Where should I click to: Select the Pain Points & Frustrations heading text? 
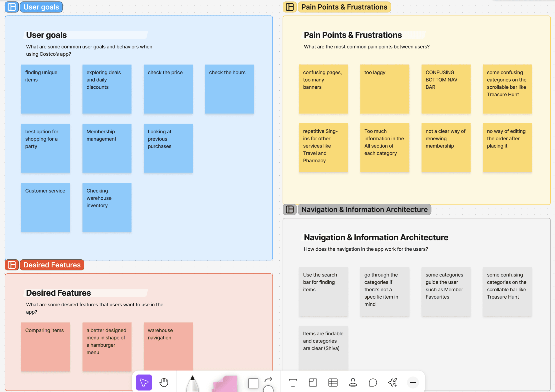point(353,35)
